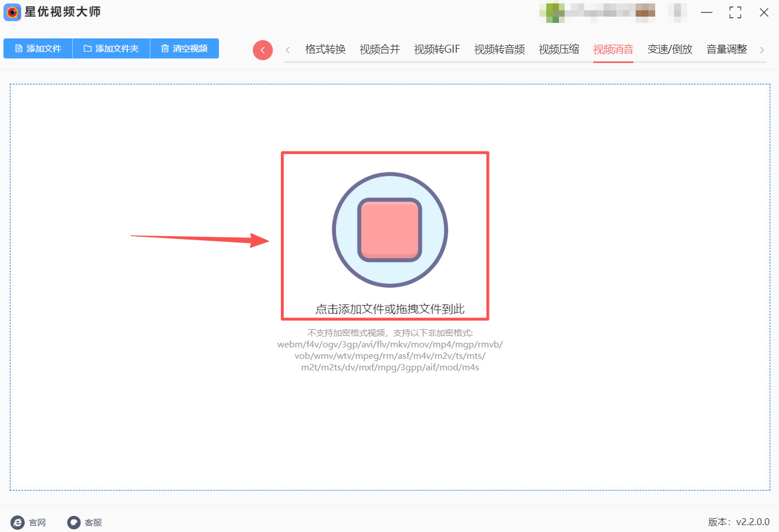Toggle fullscreen with the maximize icon
This screenshot has width=779, height=532.
(735, 13)
